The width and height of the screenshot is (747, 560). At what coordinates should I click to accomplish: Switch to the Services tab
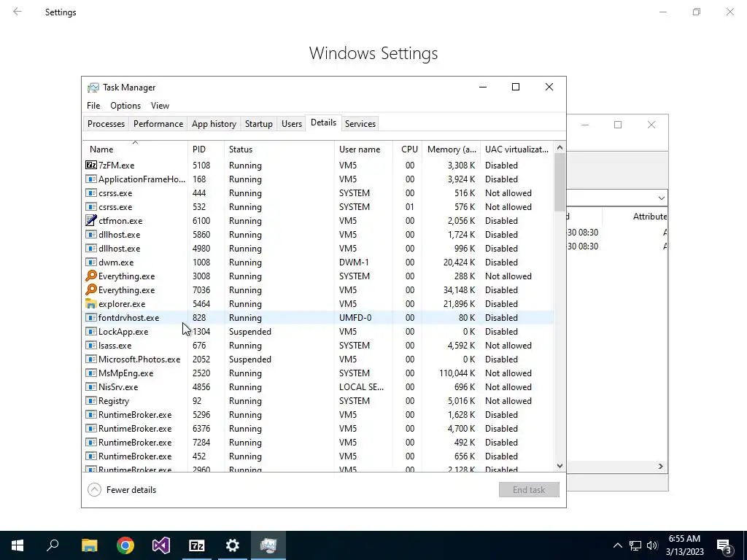pyautogui.click(x=360, y=124)
